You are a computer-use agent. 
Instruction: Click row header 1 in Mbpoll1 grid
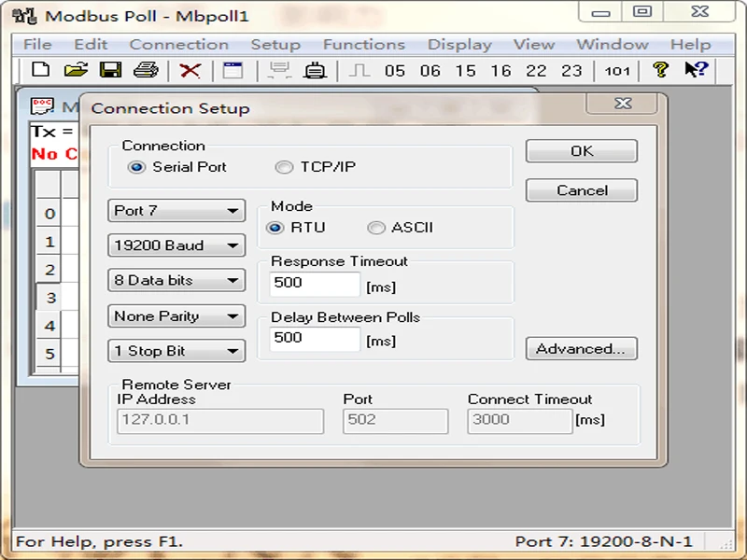(x=49, y=241)
